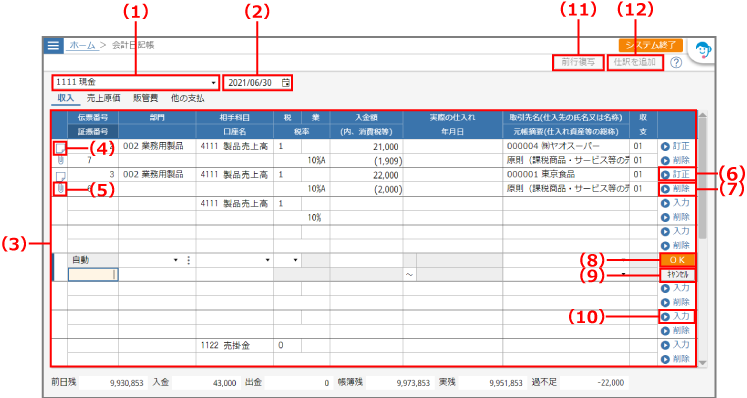Switch to the 他の支払 tab
The image size is (747, 398).
[187, 98]
